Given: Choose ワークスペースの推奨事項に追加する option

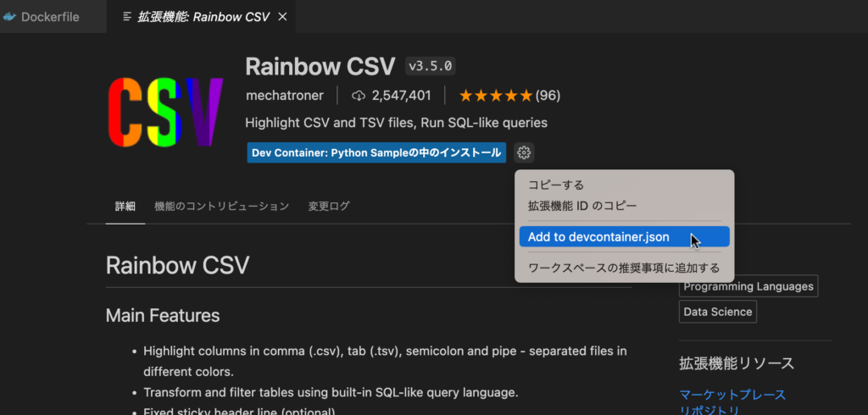Looking at the screenshot, I should point(624,268).
